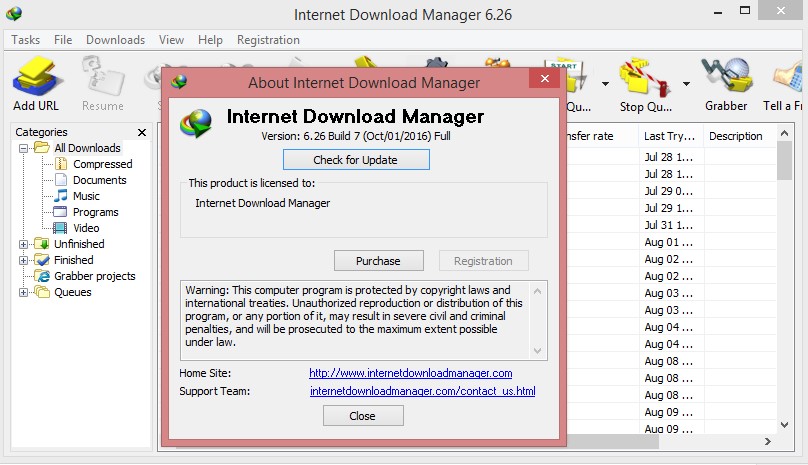Click the Add URL toolbar icon
Screen dimensions: 808x465
point(36,77)
